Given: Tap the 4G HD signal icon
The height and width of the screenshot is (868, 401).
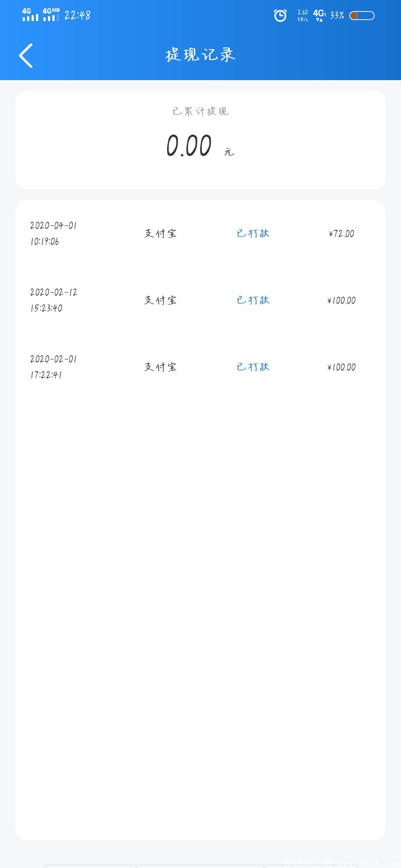Looking at the screenshot, I should pos(51,15).
